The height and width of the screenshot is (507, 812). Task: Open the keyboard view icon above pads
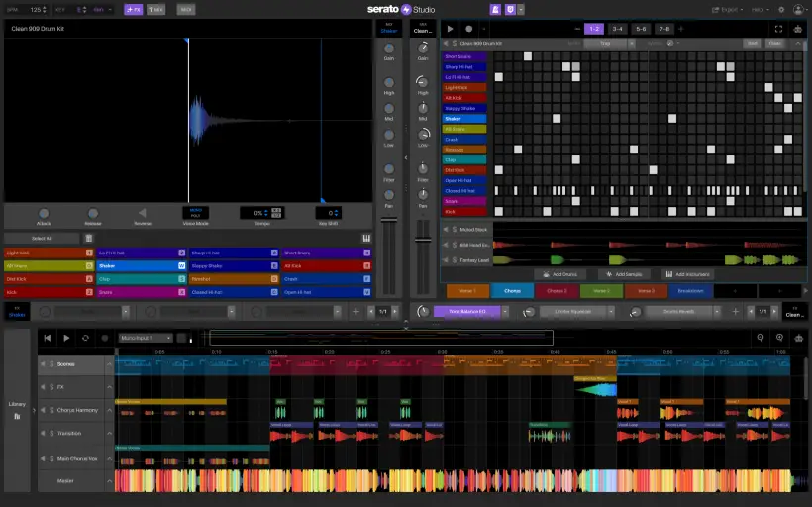pyautogui.click(x=366, y=238)
